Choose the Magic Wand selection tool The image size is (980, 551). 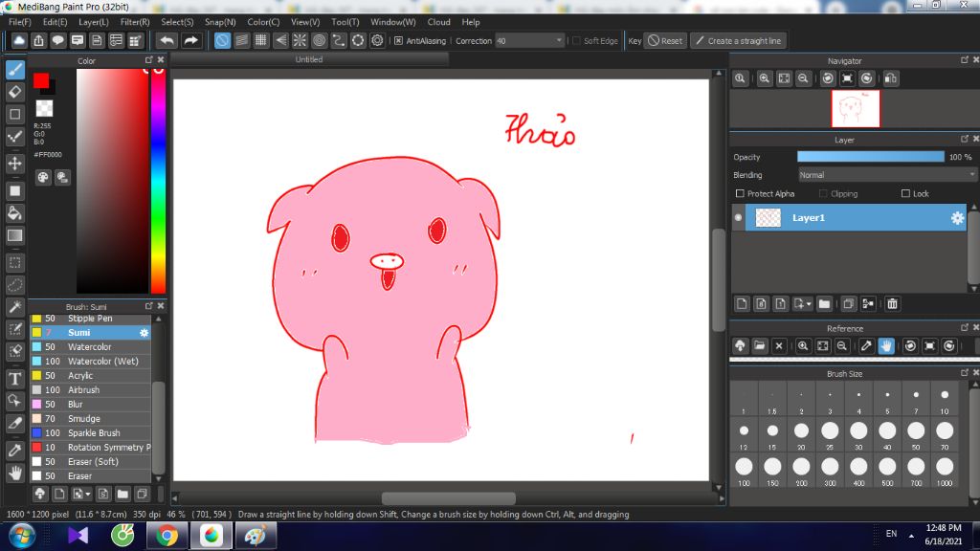click(x=14, y=307)
